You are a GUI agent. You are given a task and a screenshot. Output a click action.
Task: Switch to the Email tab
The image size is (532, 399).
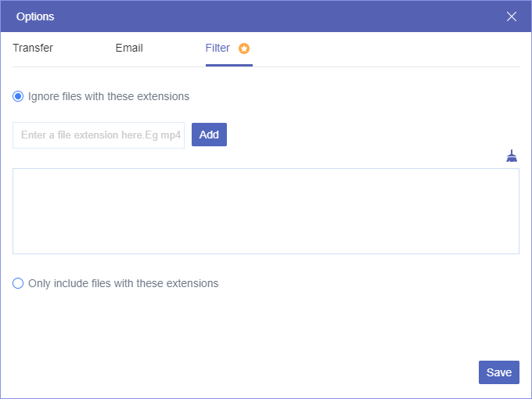(x=129, y=49)
